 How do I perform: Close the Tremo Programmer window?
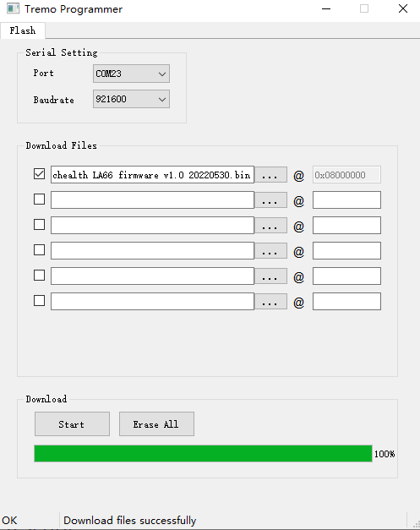coord(403,8)
